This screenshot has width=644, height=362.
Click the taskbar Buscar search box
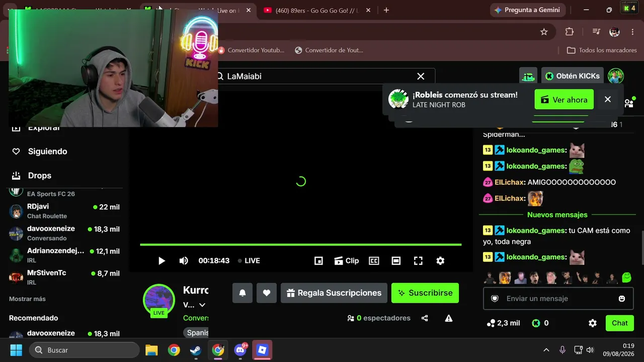click(x=84, y=350)
